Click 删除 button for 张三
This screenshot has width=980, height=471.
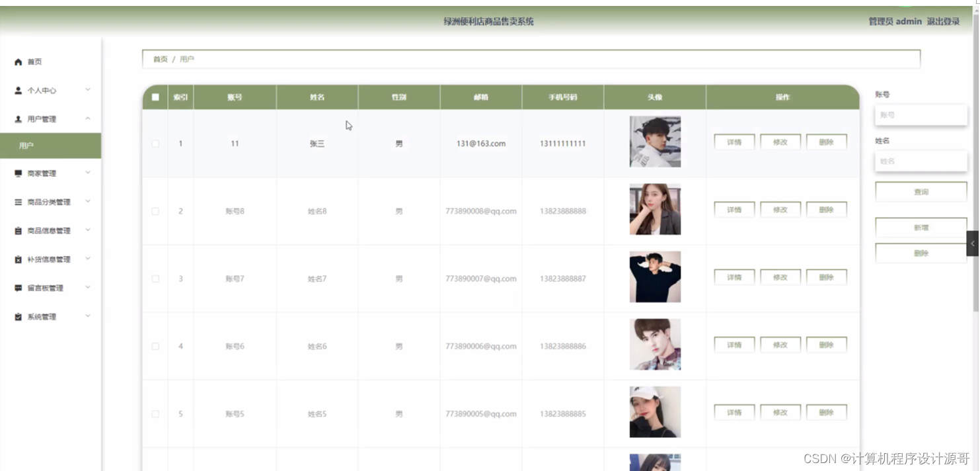pyautogui.click(x=827, y=142)
